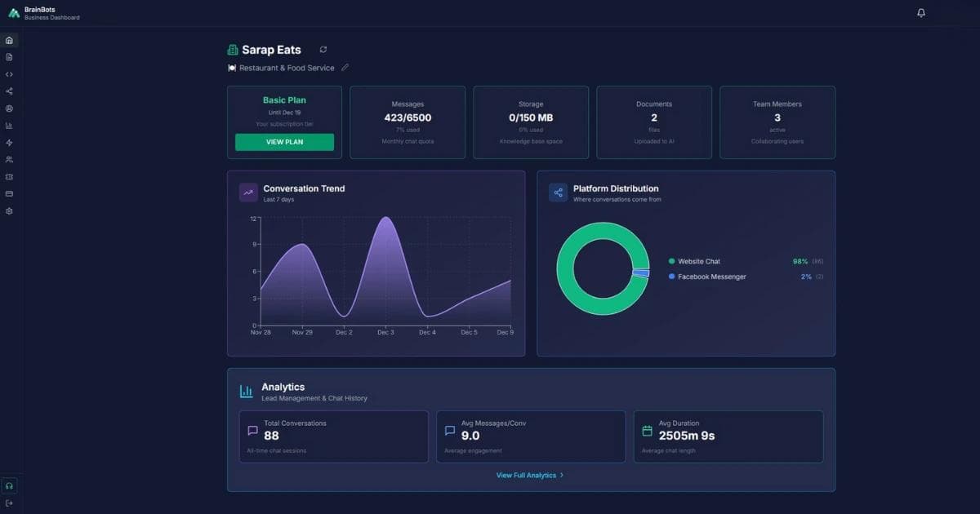Click the logout icon below the headset icon

coord(8,503)
